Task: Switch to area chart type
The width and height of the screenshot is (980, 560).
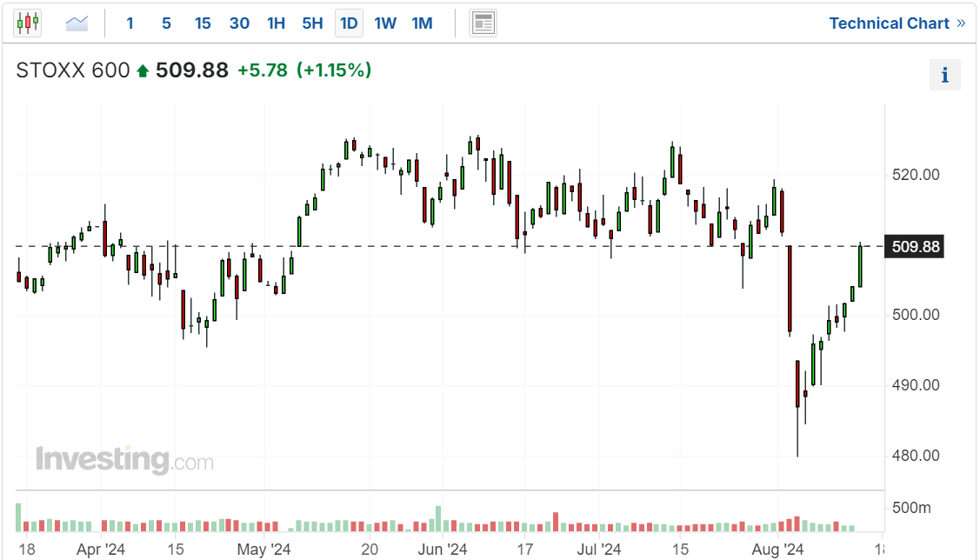Action: pos(77,23)
